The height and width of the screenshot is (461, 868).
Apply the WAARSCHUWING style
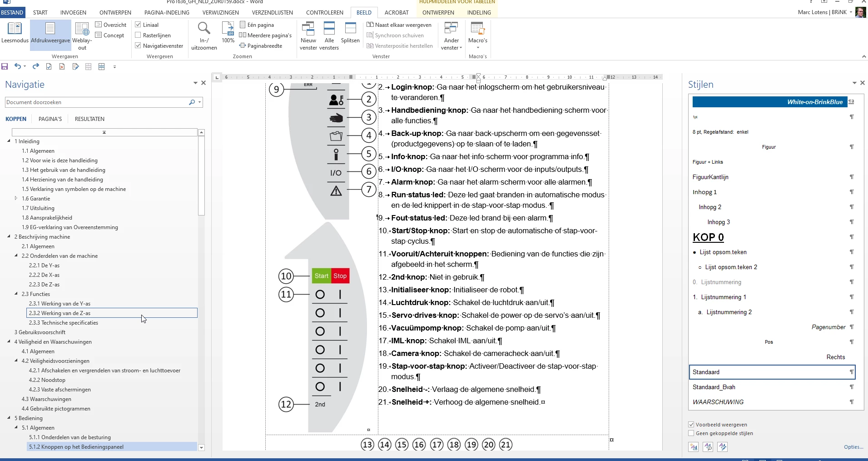(x=772, y=402)
